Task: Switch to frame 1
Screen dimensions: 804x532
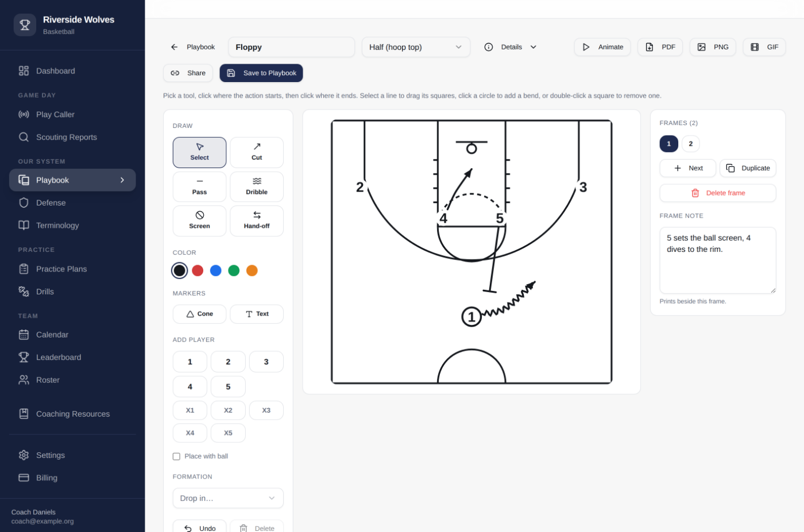Action: click(x=669, y=143)
